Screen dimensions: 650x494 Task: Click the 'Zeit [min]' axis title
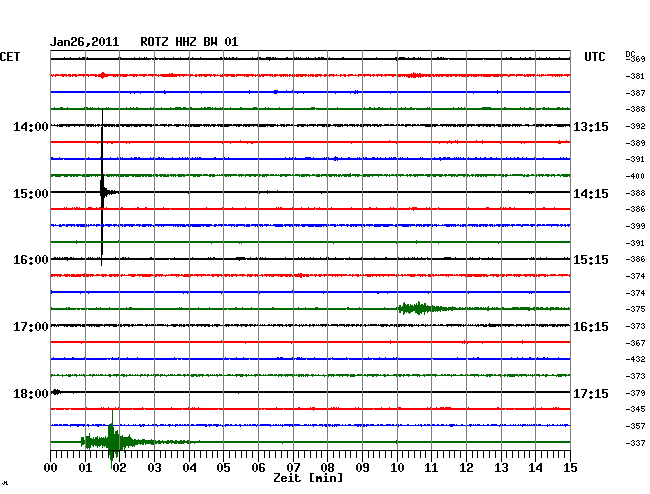[308, 478]
